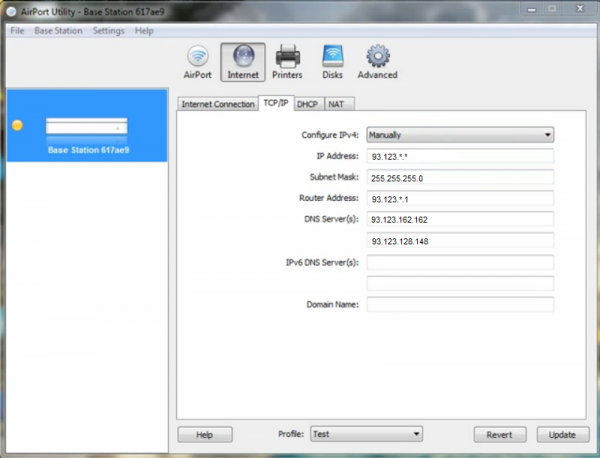
Task: Open the Help menu
Action: [144, 31]
